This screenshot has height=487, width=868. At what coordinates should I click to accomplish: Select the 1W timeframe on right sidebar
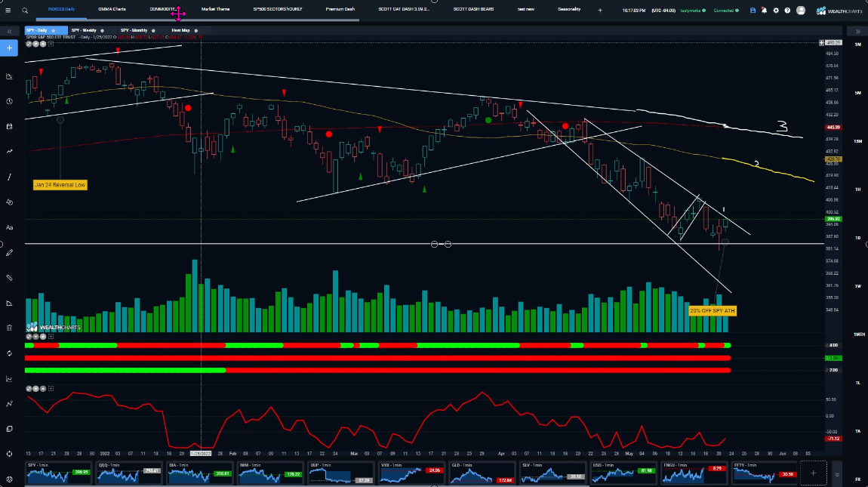(x=858, y=286)
